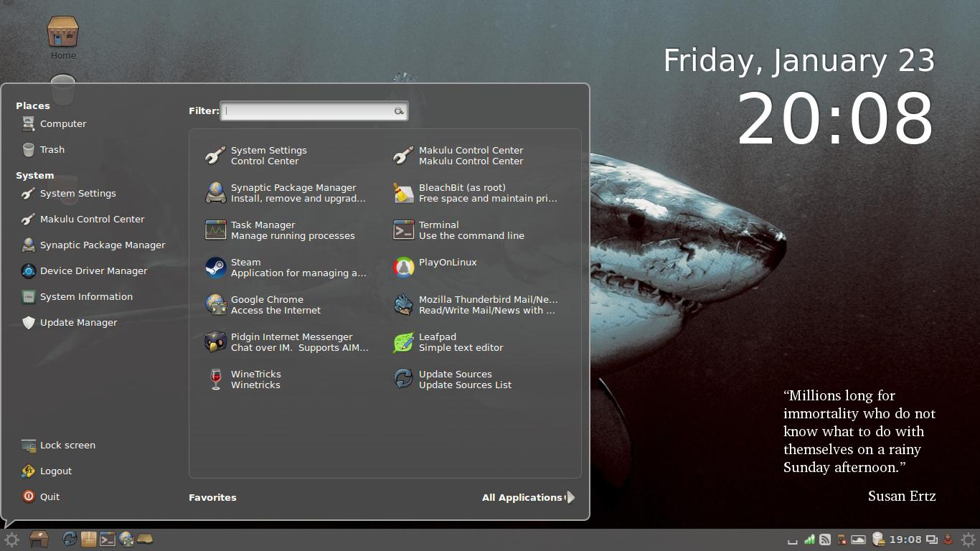
Task: Click the large 20:08 desktop clock widget
Action: click(x=836, y=119)
